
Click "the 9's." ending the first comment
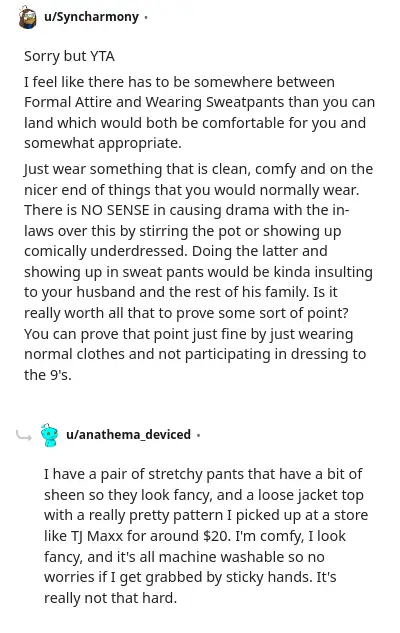(48, 375)
